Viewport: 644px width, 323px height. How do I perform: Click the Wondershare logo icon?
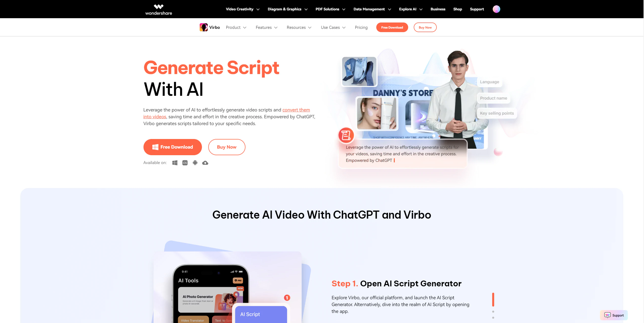tap(158, 6)
